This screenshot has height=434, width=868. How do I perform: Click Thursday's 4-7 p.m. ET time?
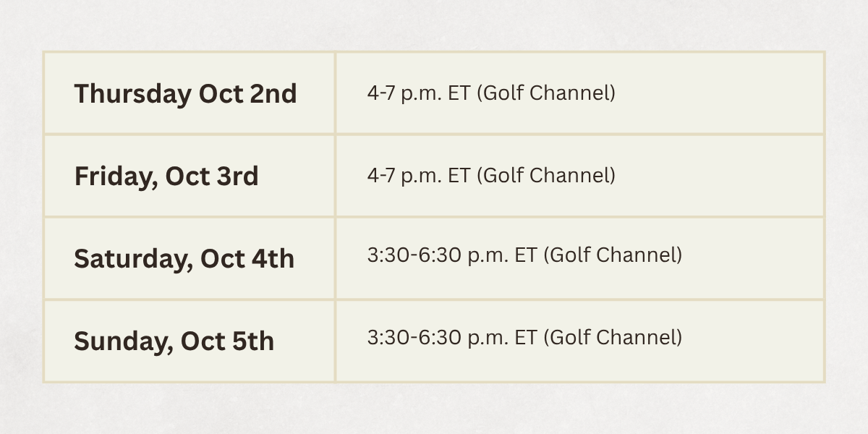419,93
